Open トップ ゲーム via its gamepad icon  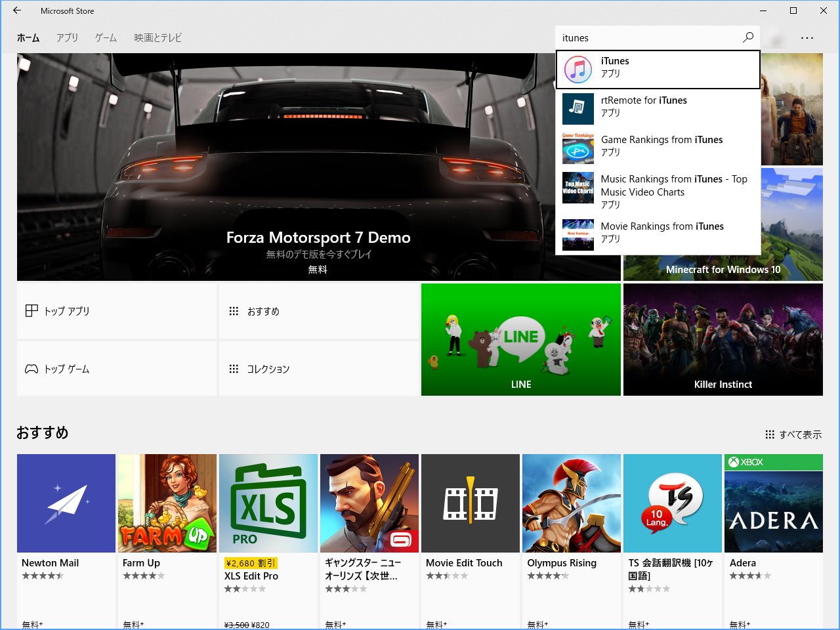point(31,369)
